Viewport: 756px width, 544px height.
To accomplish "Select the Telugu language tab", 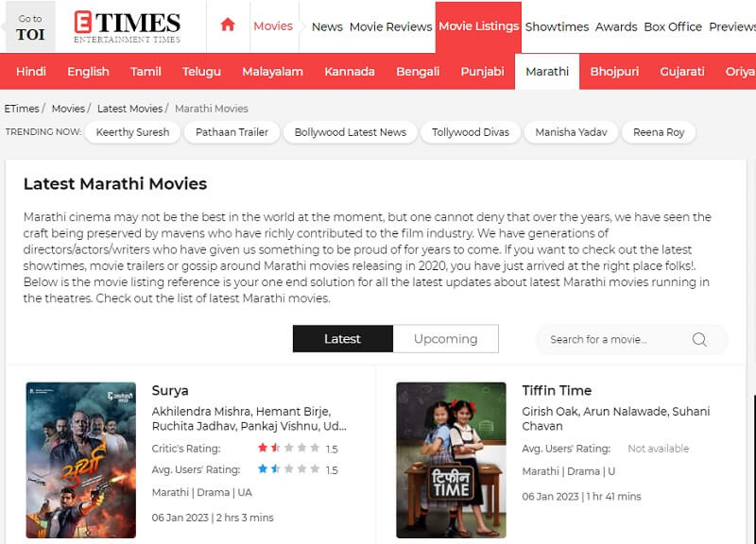I will [x=201, y=72].
